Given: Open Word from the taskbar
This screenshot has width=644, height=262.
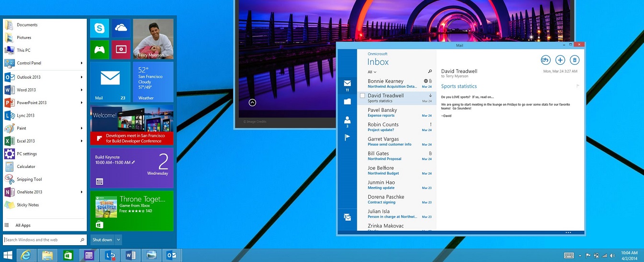Looking at the screenshot, I should tap(130, 255).
